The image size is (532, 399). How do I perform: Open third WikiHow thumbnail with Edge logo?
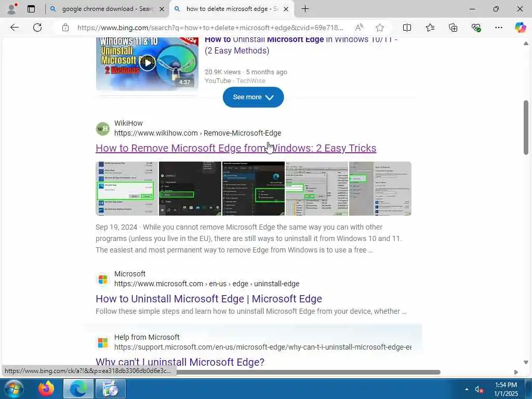(254, 188)
